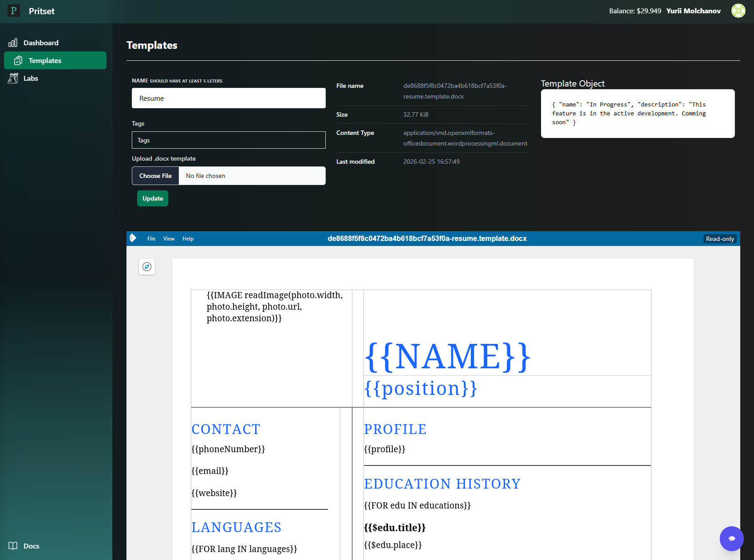Image resolution: width=754 pixels, height=560 pixels.
Task: Open the Dashboard bar chart icon
Action: tap(13, 43)
